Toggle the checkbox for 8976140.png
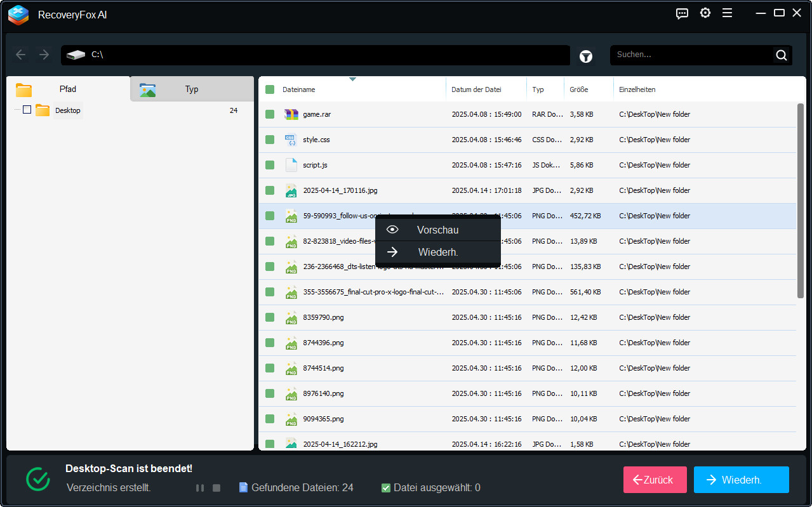This screenshot has width=812, height=507. coord(270,393)
